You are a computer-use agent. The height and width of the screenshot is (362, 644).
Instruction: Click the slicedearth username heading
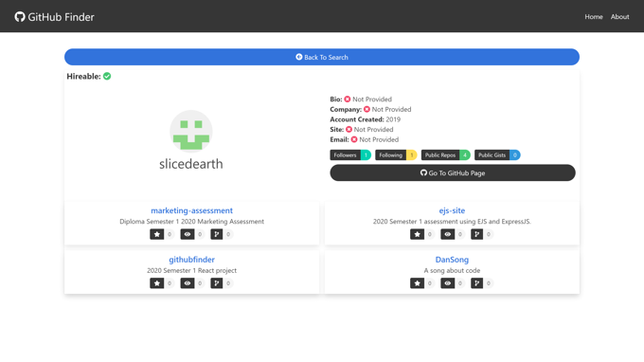191,164
